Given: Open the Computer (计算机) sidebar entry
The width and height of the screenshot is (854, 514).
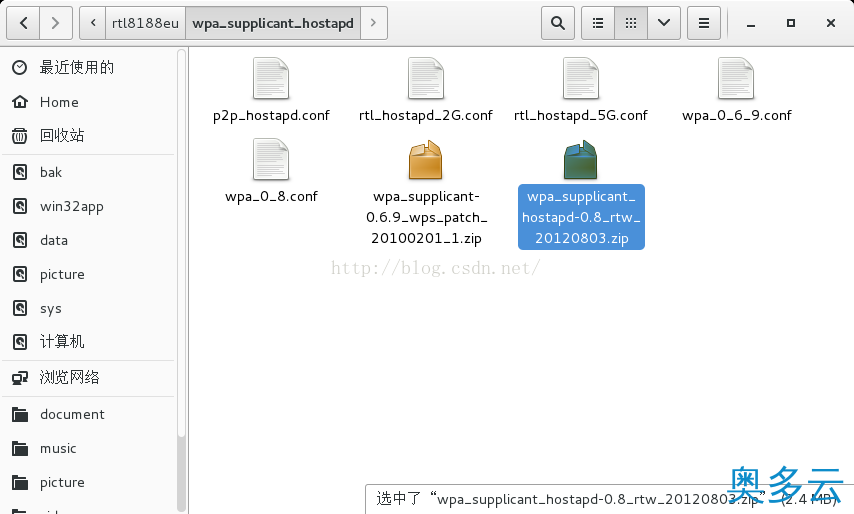Looking at the screenshot, I should pyautogui.click(x=88, y=342).
